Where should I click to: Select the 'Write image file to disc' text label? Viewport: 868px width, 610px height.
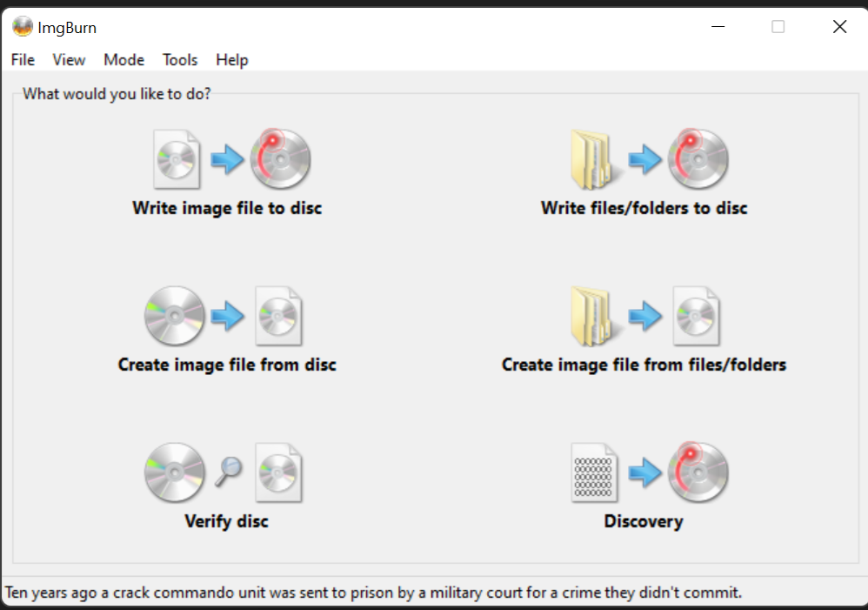tap(227, 209)
